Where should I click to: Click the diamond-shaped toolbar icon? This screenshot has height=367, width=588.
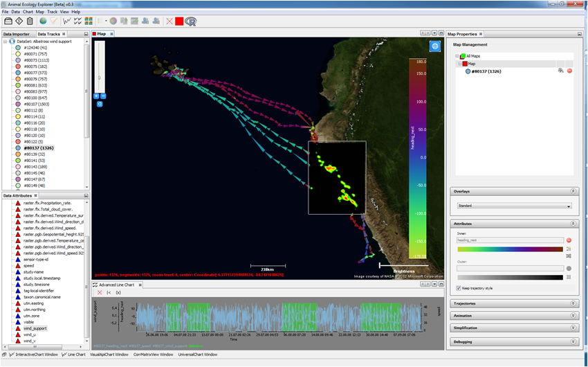click(19, 21)
